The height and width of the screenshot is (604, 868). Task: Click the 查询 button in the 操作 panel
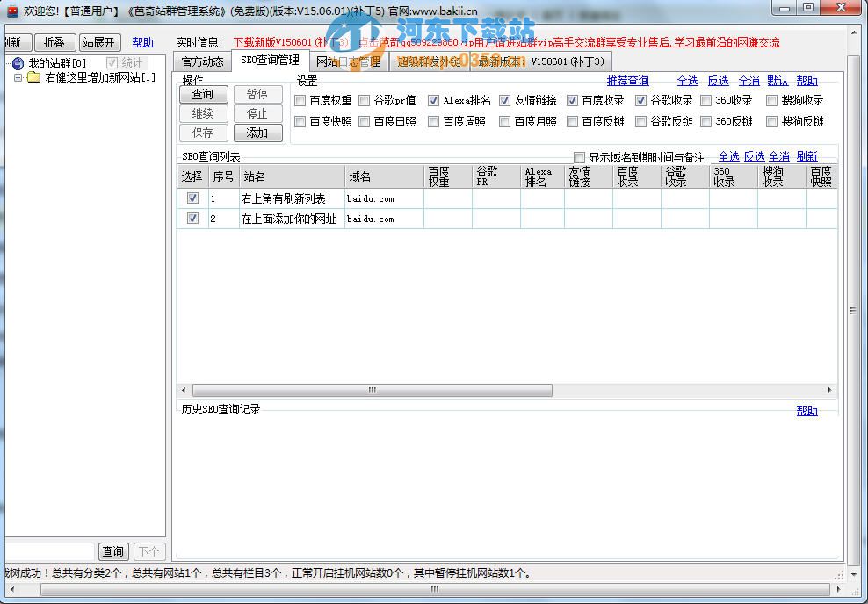coord(203,94)
